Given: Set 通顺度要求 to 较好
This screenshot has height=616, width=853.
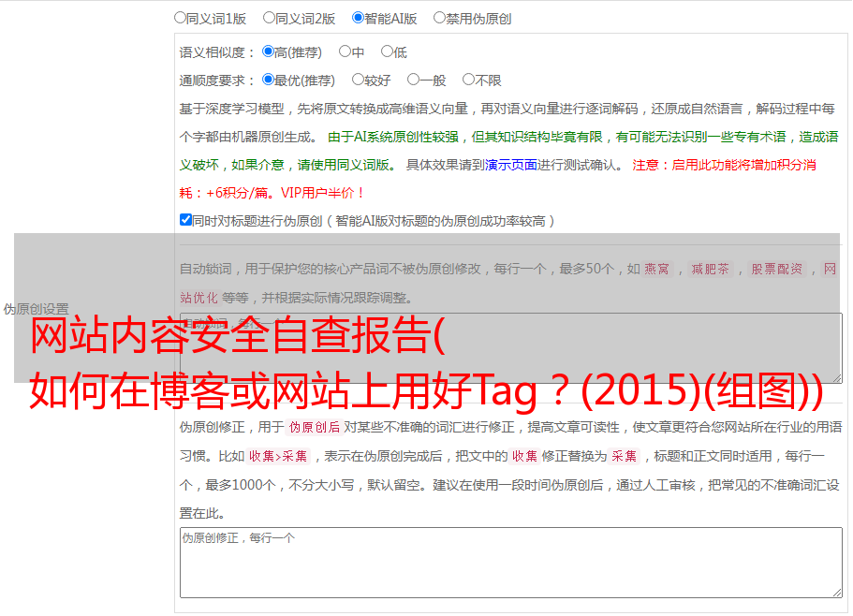Looking at the screenshot, I should [x=358, y=80].
